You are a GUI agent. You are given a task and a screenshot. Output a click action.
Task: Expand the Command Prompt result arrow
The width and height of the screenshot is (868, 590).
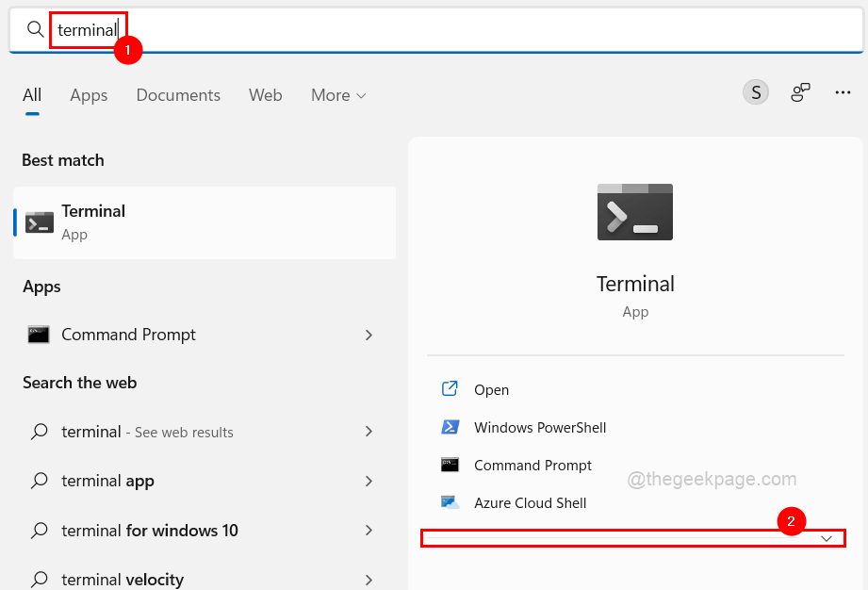coord(368,335)
